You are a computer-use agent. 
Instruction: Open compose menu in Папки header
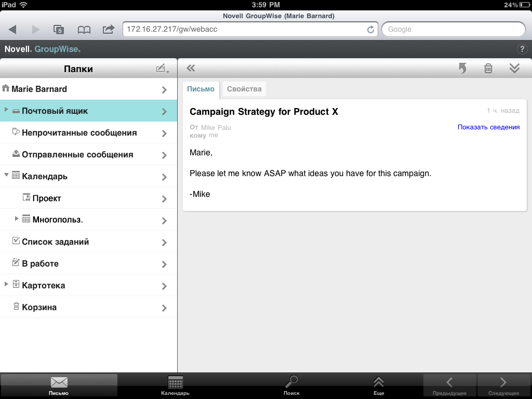point(163,69)
